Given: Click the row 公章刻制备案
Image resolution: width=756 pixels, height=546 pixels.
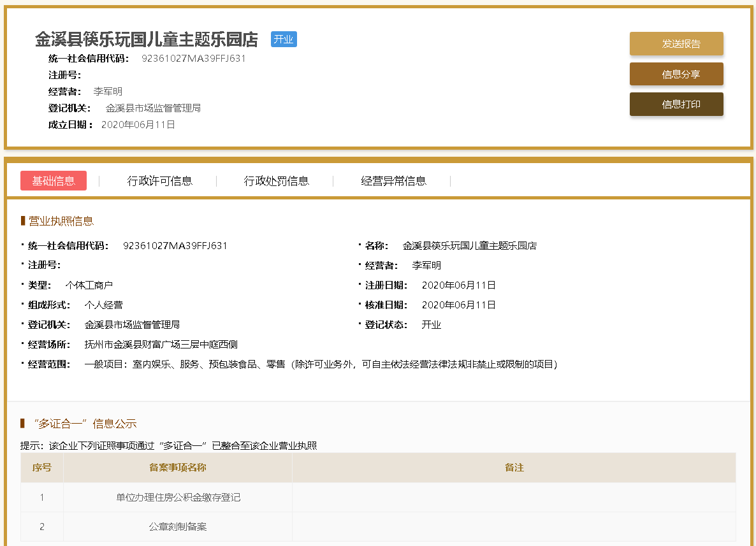Looking at the screenshot, I should (x=378, y=527).
